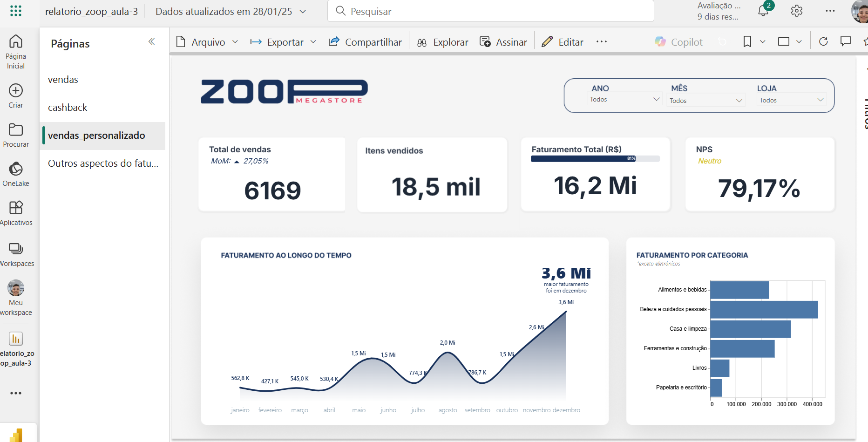Click the MoM 27,05% indicator
Viewport: 868px width, 442px height.
[x=240, y=161]
